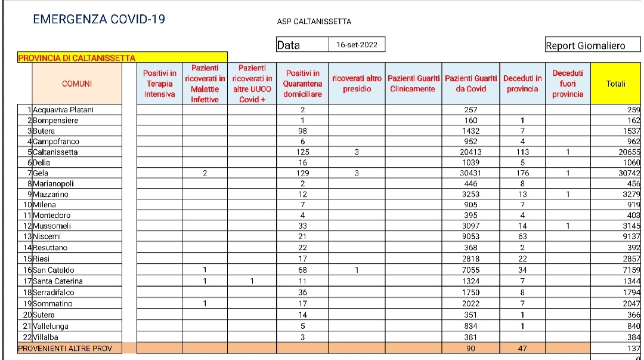Click the ricoverati altro presidio header

coord(357,84)
